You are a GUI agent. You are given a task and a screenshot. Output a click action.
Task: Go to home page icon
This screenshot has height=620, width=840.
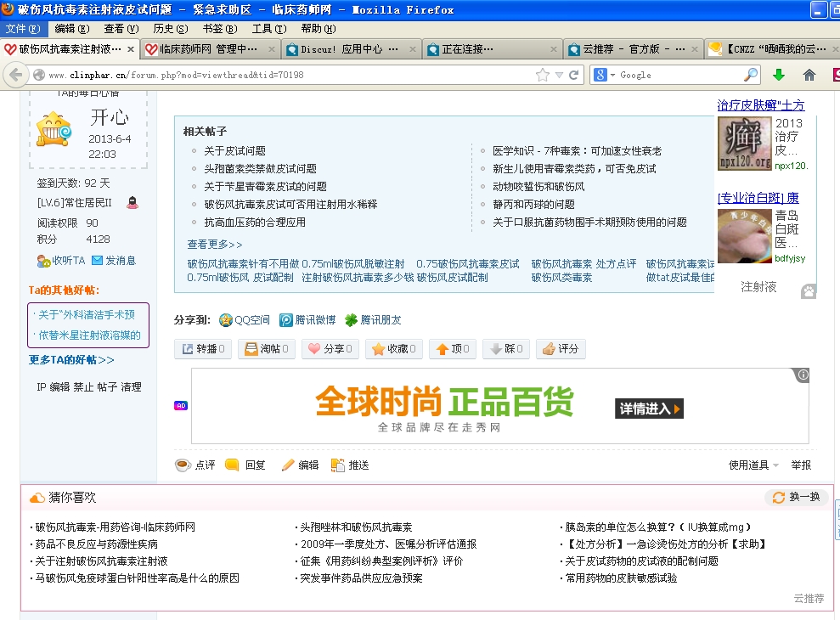point(809,75)
